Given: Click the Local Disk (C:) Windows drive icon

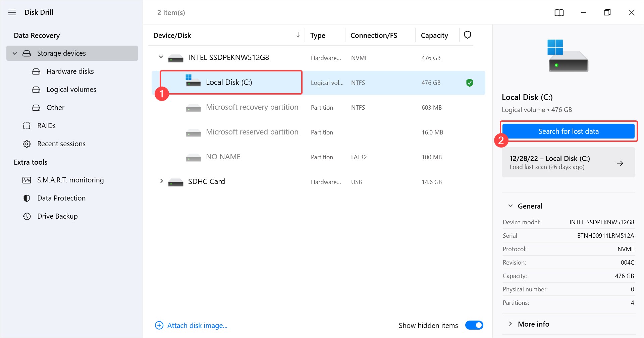Looking at the screenshot, I should tap(193, 80).
